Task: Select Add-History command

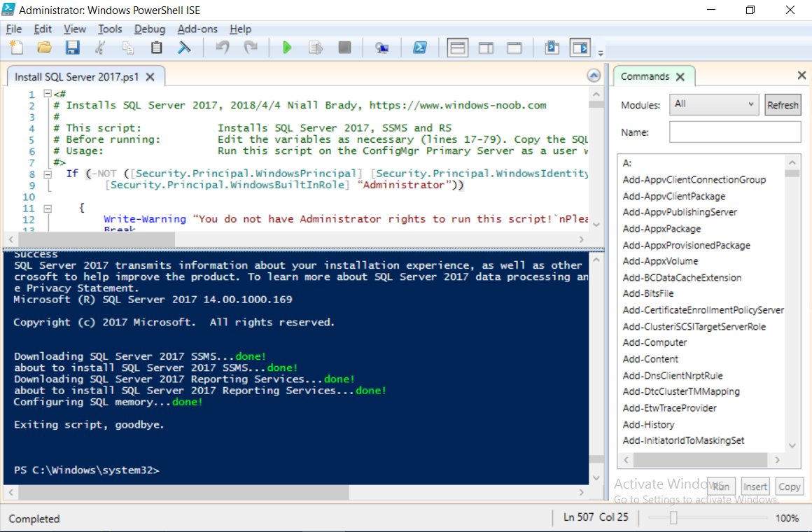Action: [648, 425]
